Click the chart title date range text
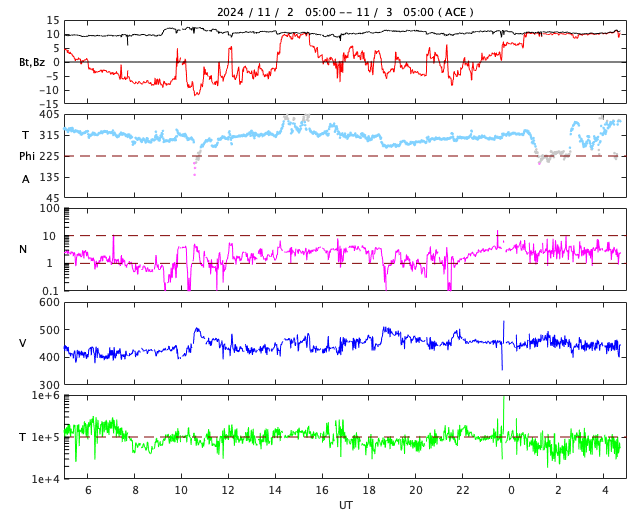Image resolution: width=640 pixels, height=512 pixels. pos(345,12)
